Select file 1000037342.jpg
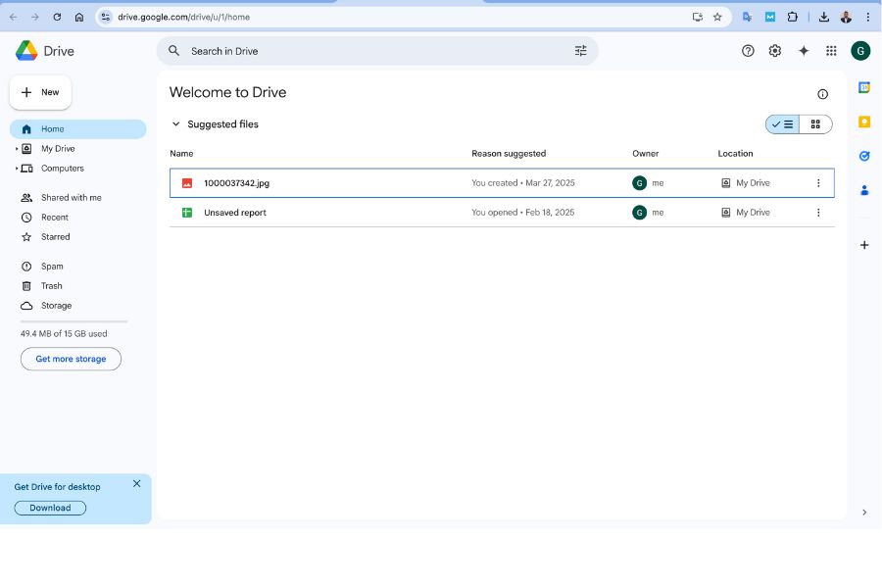 [502, 183]
